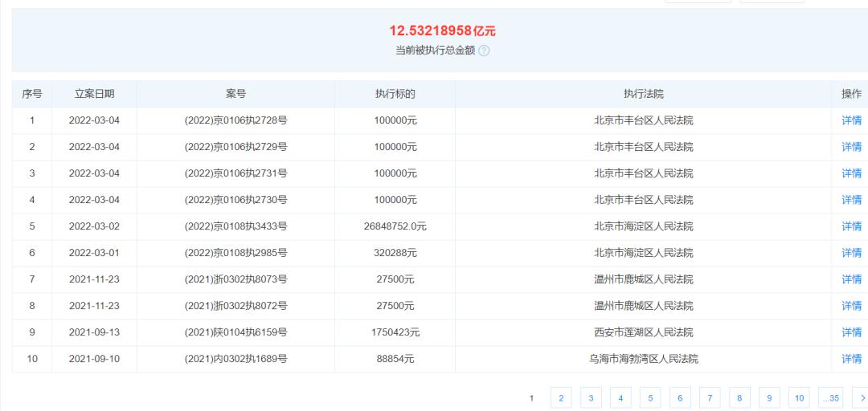Click date 2022-03-01
Image resolution: width=868 pixels, height=411 pixels.
tap(94, 253)
